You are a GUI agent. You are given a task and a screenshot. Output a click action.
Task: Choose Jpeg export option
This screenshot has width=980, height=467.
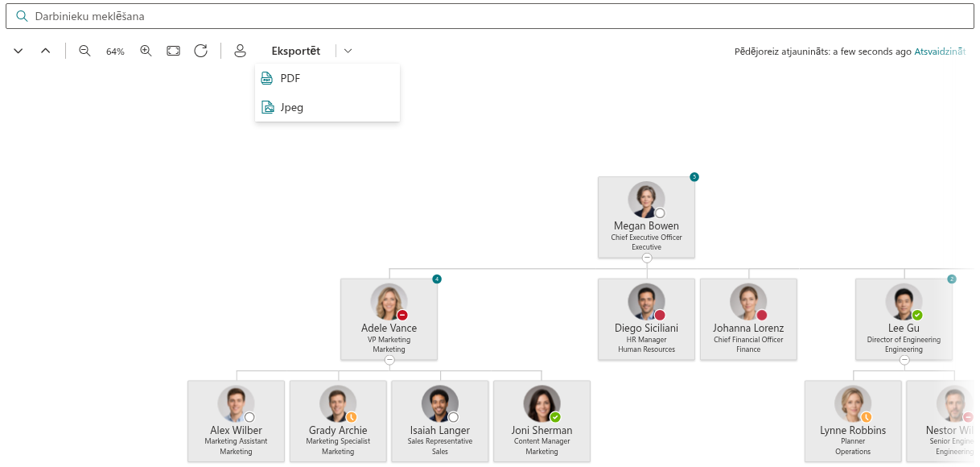pyautogui.click(x=327, y=107)
